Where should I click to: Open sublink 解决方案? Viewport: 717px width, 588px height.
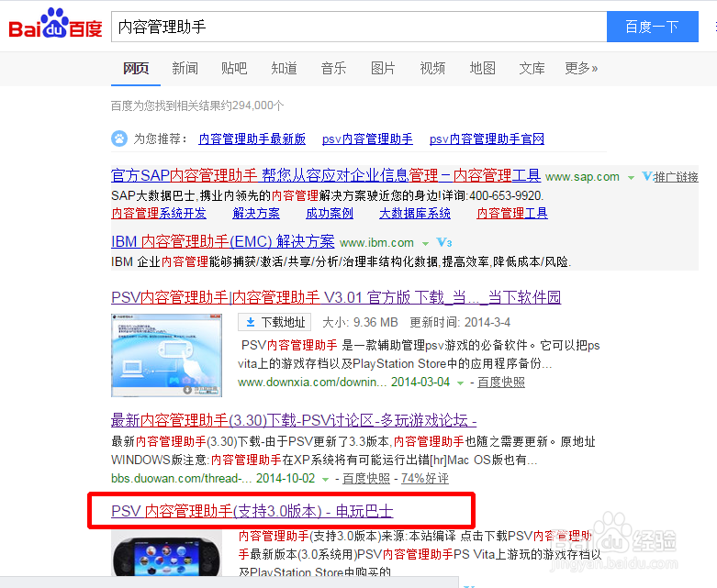(x=256, y=214)
